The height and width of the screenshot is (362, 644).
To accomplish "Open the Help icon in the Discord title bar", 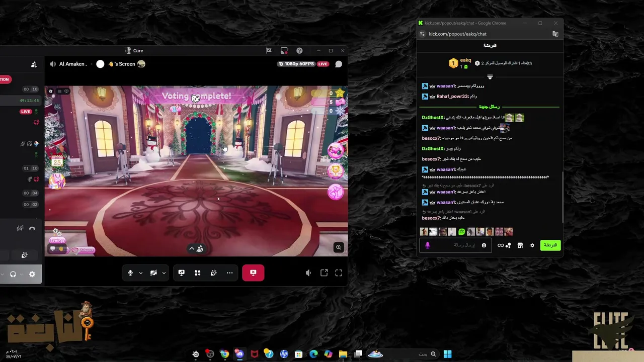I will click(299, 50).
